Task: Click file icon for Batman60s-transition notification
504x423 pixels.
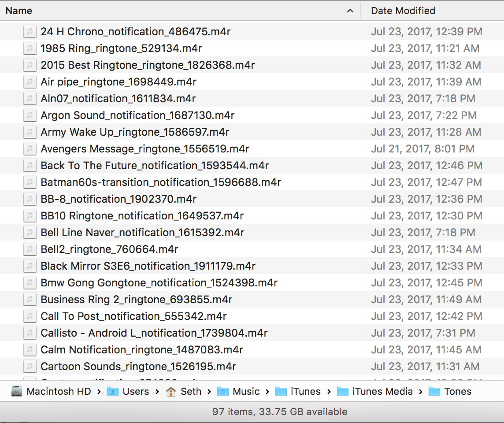Action: (30, 182)
